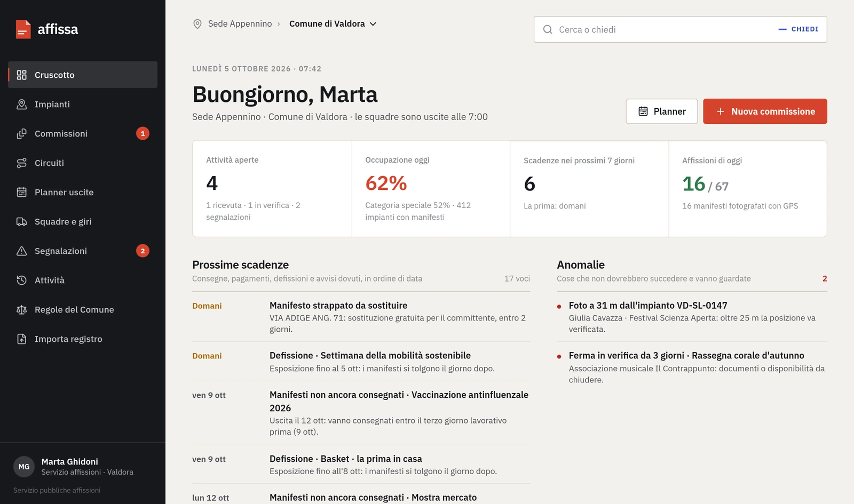Open Manifesto strappato da sostituire entry
The image size is (854, 504).
361,317
